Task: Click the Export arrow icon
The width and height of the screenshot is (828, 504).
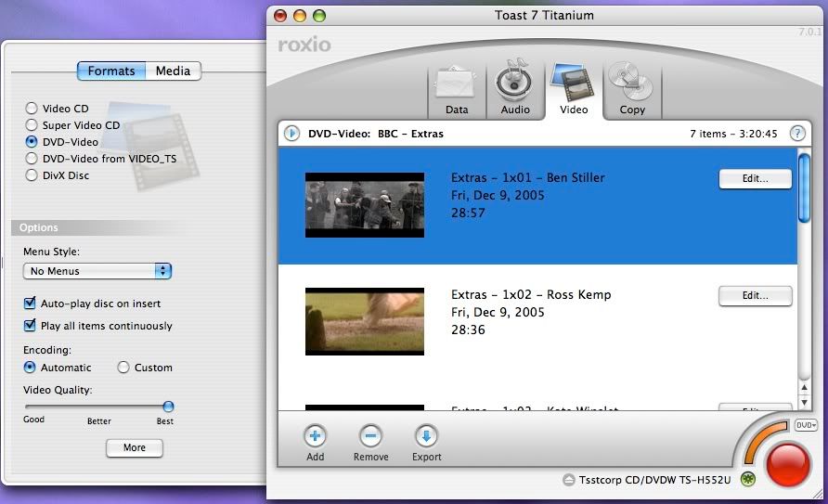Action: click(427, 435)
